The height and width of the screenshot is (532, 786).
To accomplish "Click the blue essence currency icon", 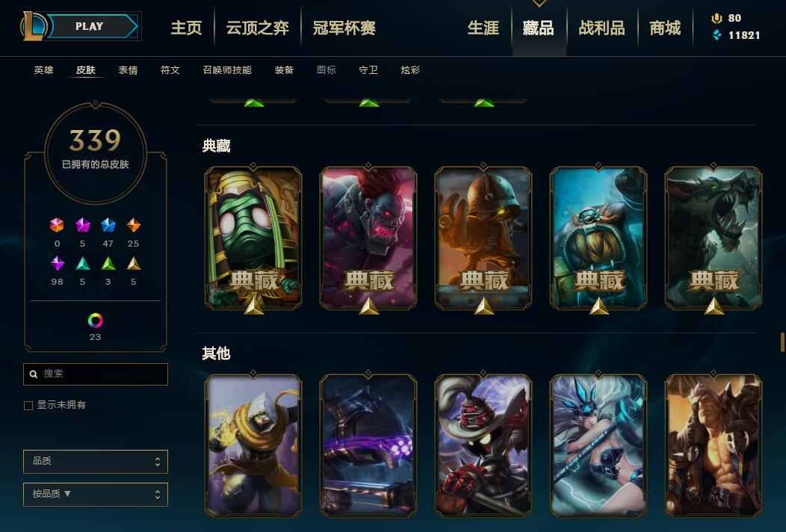I will pos(717,34).
